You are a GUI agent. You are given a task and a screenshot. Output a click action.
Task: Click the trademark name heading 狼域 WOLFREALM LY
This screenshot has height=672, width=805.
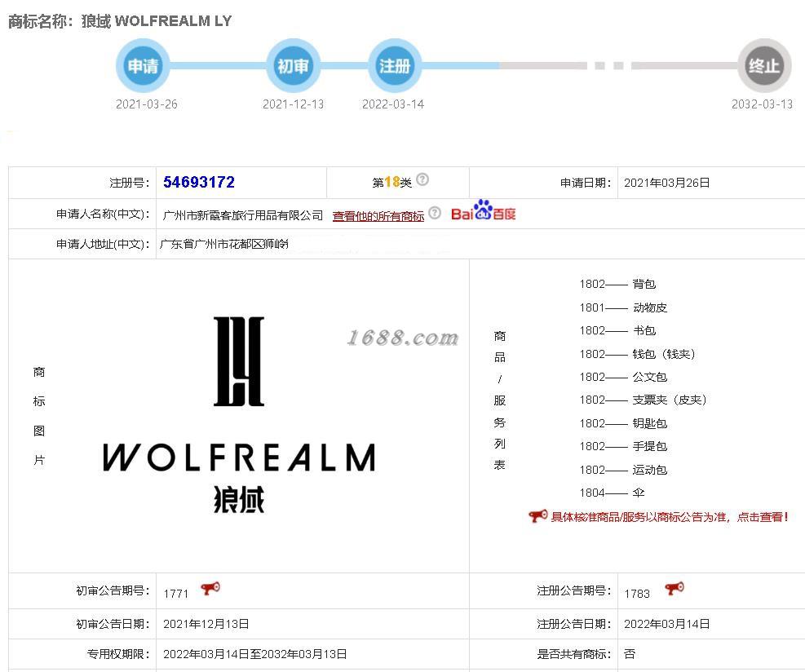(157, 21)
